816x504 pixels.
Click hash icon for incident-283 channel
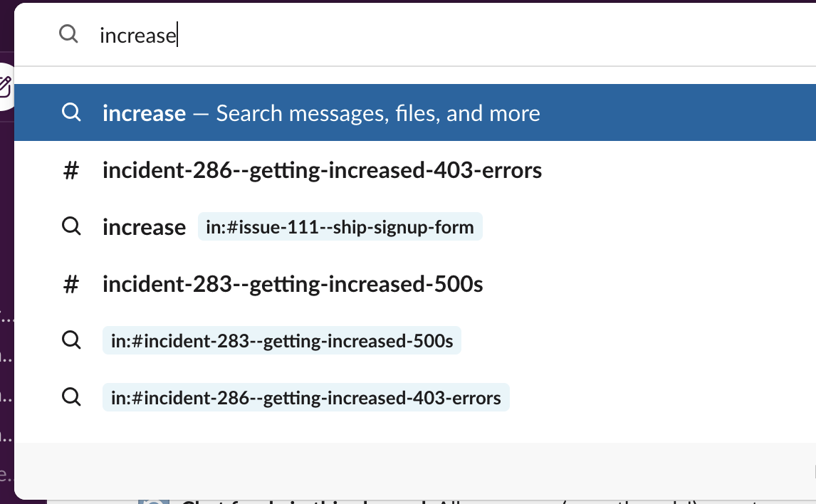(x=71, y=284)
